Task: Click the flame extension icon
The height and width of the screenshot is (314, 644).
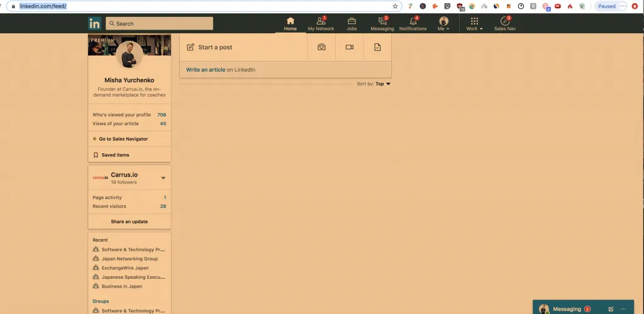Action: 570,6
